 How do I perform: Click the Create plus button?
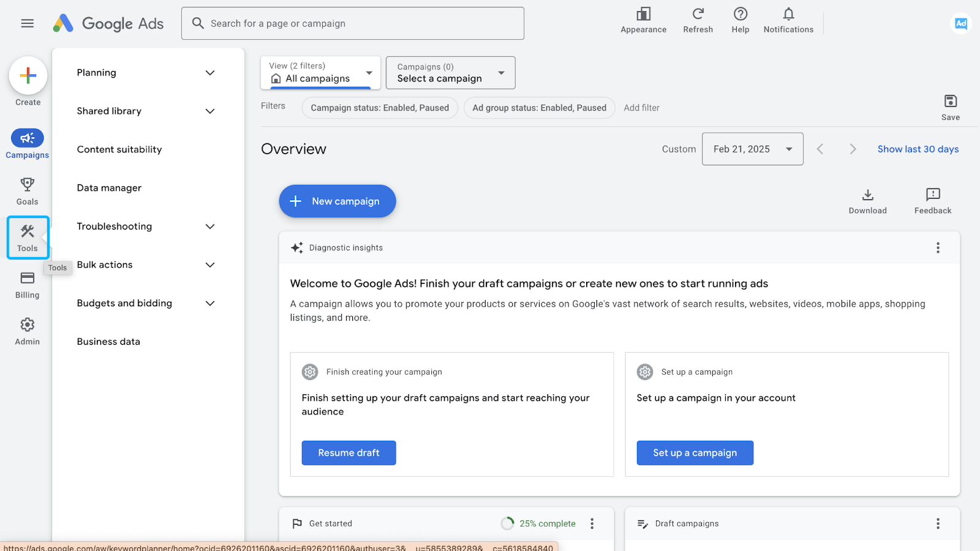point(28,76)
